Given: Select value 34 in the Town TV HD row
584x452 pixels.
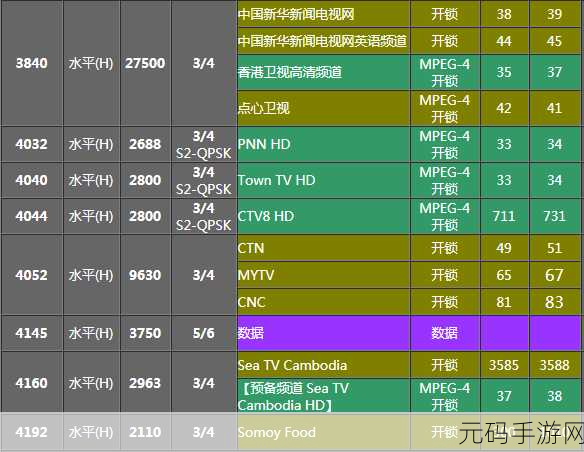Looking at the screenshot, I should [554, 180].
